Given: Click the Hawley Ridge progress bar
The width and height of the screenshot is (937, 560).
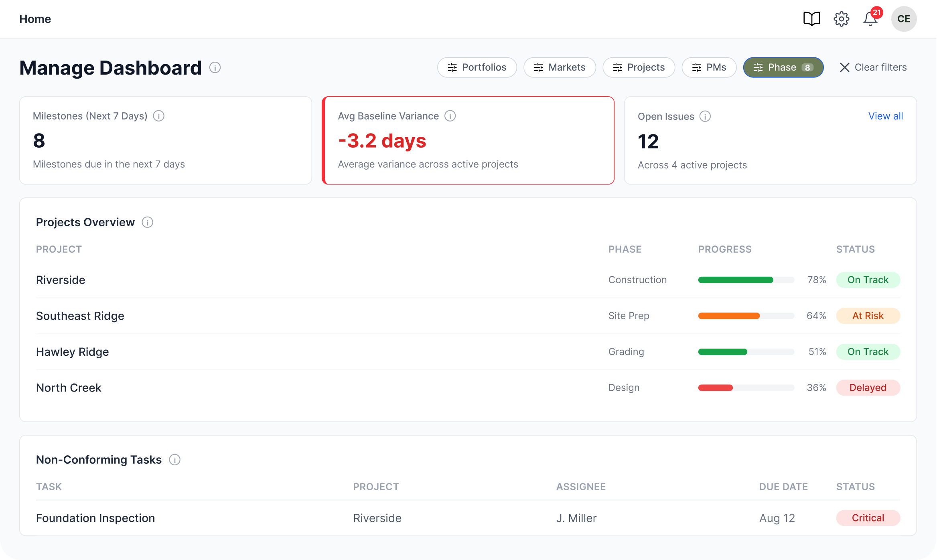Looking at the screenshot, I should [746, 352].
